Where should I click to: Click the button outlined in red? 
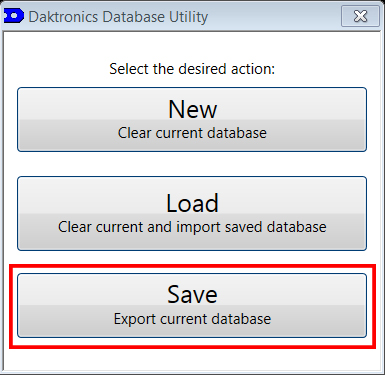pos(192,306)
